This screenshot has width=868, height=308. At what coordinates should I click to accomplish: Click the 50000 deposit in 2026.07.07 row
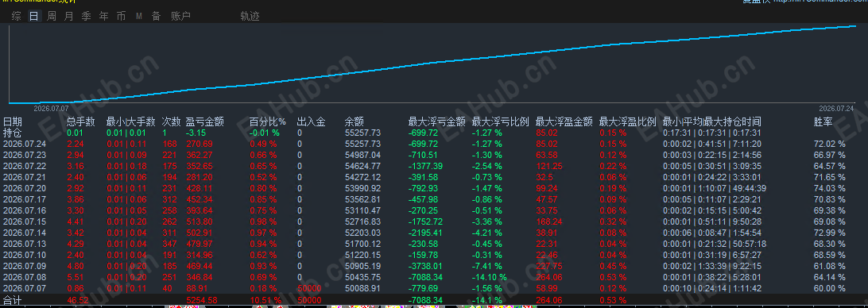(309, 288)
